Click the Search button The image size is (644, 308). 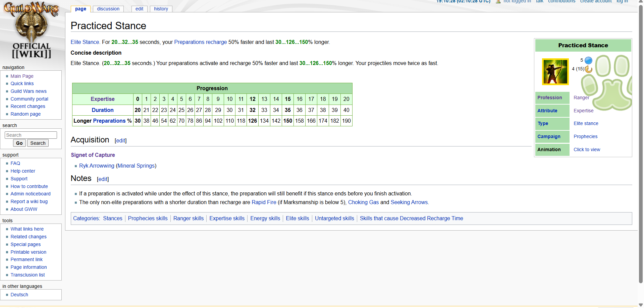click(38, 143)
